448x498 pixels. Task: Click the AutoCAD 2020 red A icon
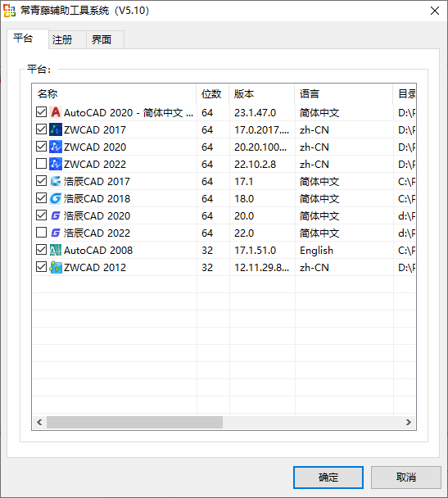tap(56, 112)
